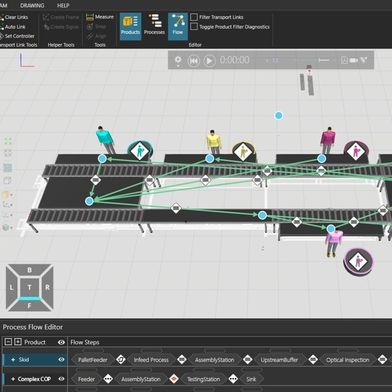Expand the Skid product row
392x392 pixels.
point(13,360)
